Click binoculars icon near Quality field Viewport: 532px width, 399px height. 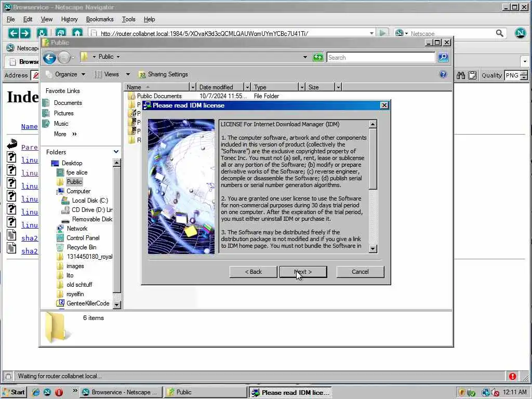point(461,75)
